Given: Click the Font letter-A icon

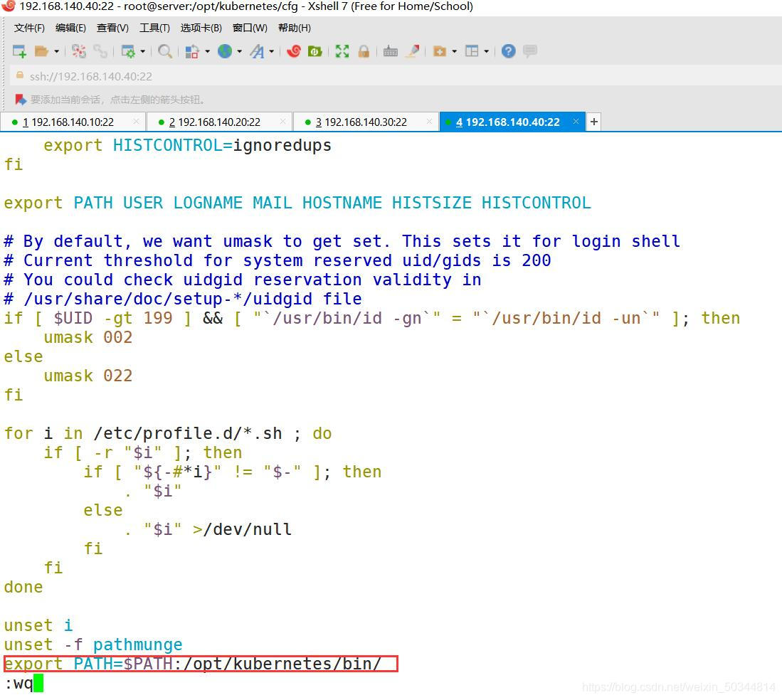Looking at the screenshot, I should [258, 51].
